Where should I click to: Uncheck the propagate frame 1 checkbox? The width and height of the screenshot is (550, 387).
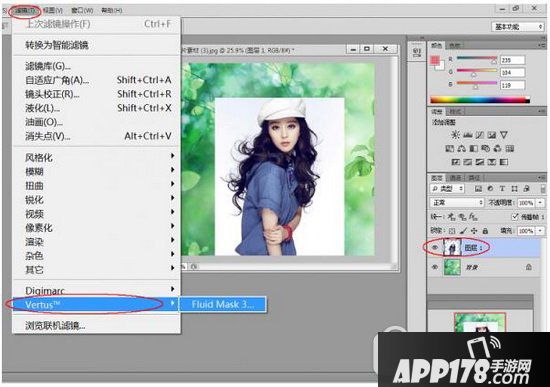(x=515, y=217)
